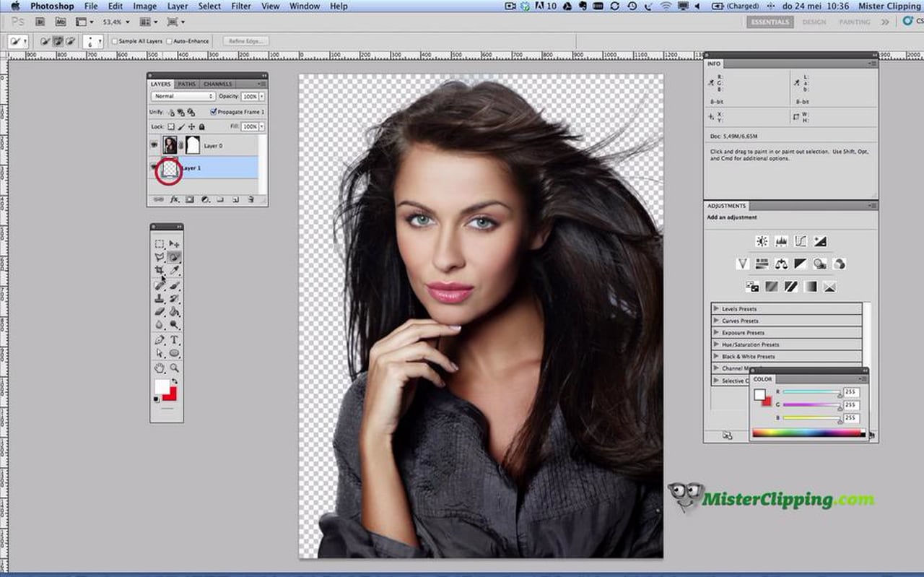
Task: Click the Refine Edge button
Action: tap(246, 41)
